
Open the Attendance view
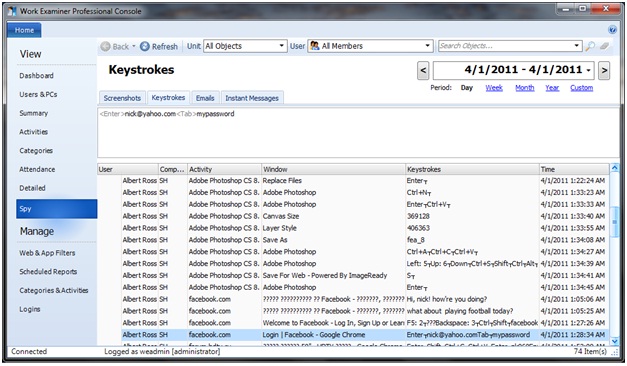37,170
